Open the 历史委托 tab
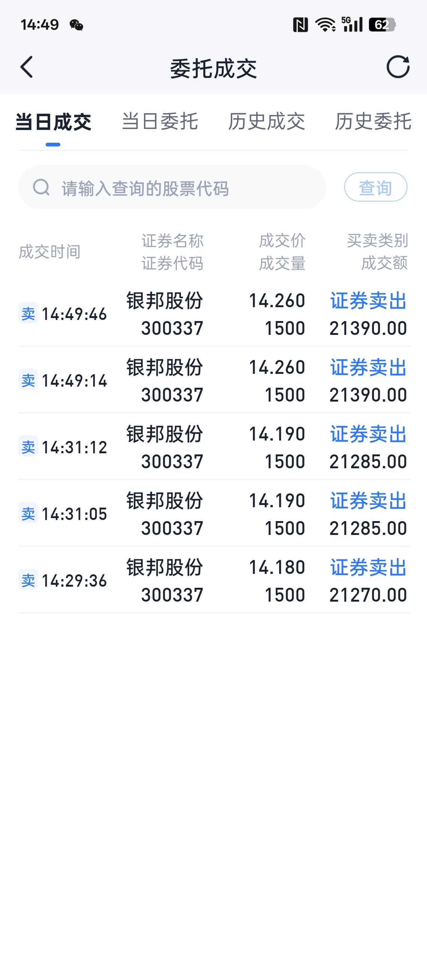 pyautogui.click(x=373, y=122)
